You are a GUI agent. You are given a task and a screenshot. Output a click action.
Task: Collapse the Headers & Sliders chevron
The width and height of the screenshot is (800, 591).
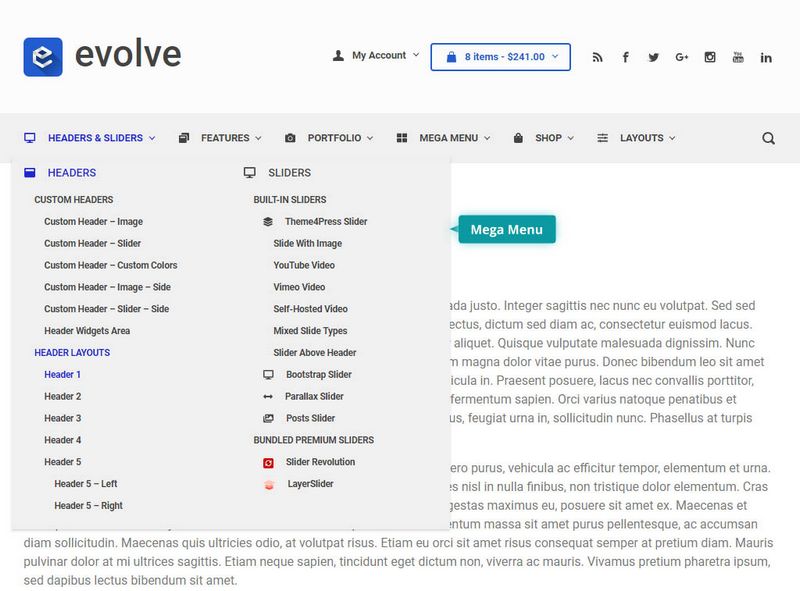click(152, 138)
